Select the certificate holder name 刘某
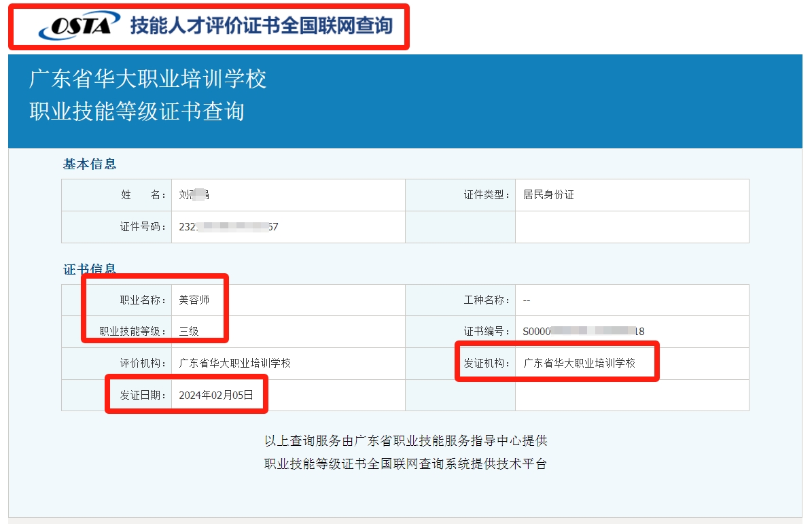 click(194, 195)
